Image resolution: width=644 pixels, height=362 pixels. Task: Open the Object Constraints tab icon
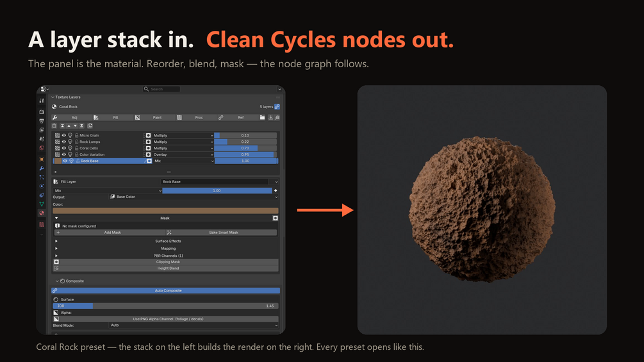[42, 195]
